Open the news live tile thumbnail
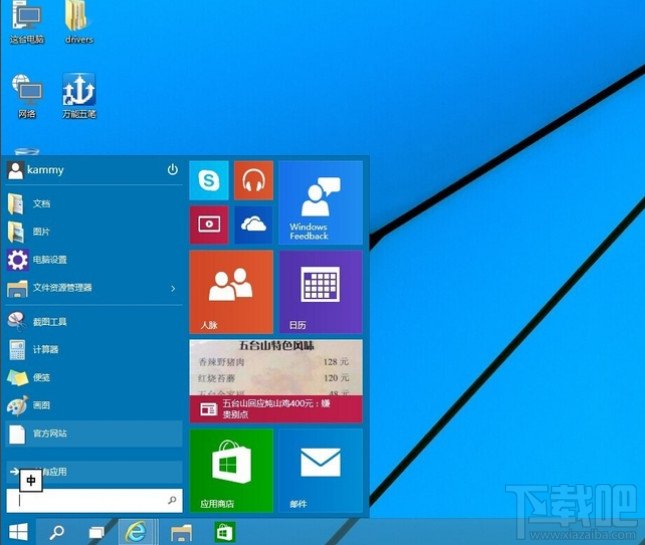This screenshot has width=645, height=545. pyautogui.click(x=276, y=380)
